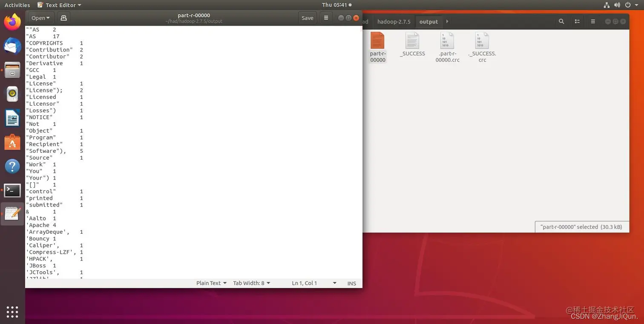Image resolution: width=644 pixels, height=324 pixels.
Task: Open the Help icon in dock
Action: click(12, 166)
